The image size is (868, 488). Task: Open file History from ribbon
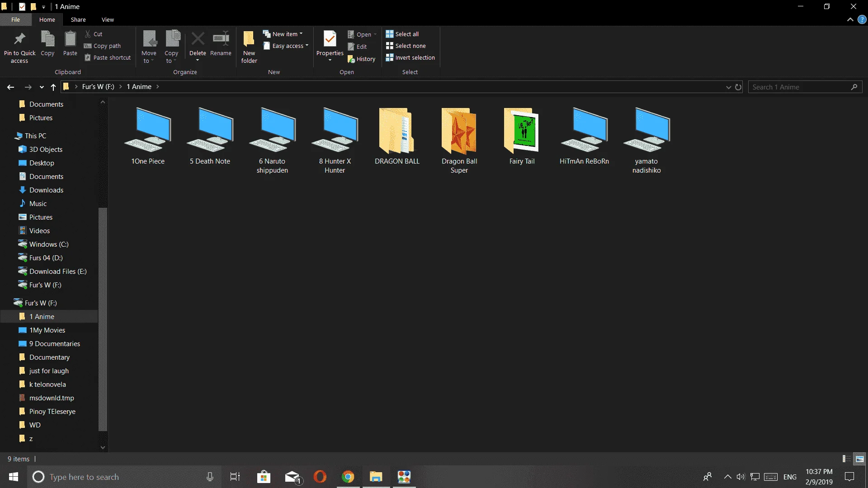361,59
